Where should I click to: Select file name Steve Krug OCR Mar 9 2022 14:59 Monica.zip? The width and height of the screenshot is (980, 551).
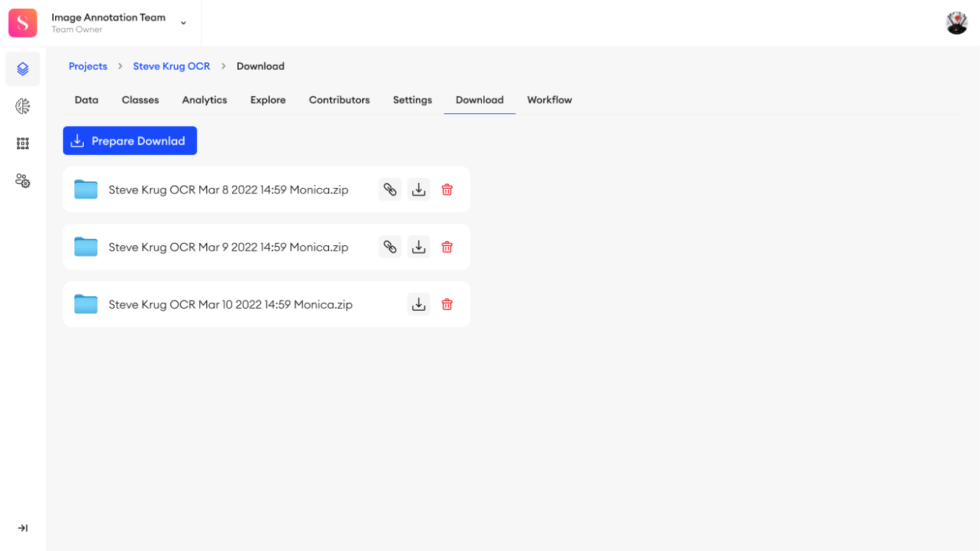tap(228, 247)
